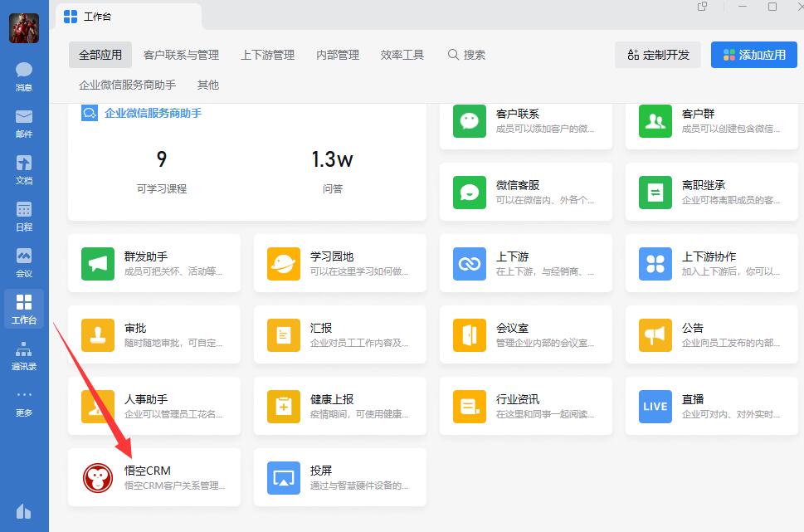The image size is (804, 532).
Task: Click the 搜索 search field
Action: (x=467, y=55)
